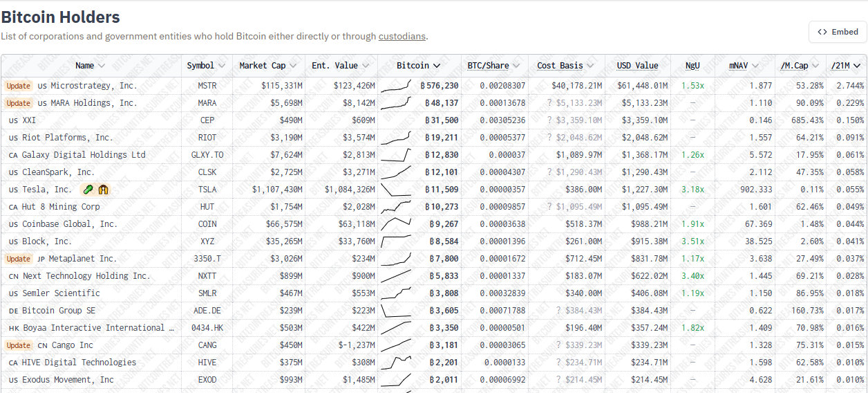Select the GLXY.TO symbol cell
The image size is (868, 393).
tap(207, 155)
